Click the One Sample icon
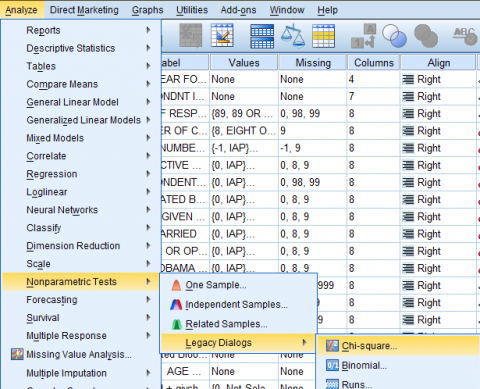Viewport: 480px width, 389px height. point(176,285)
